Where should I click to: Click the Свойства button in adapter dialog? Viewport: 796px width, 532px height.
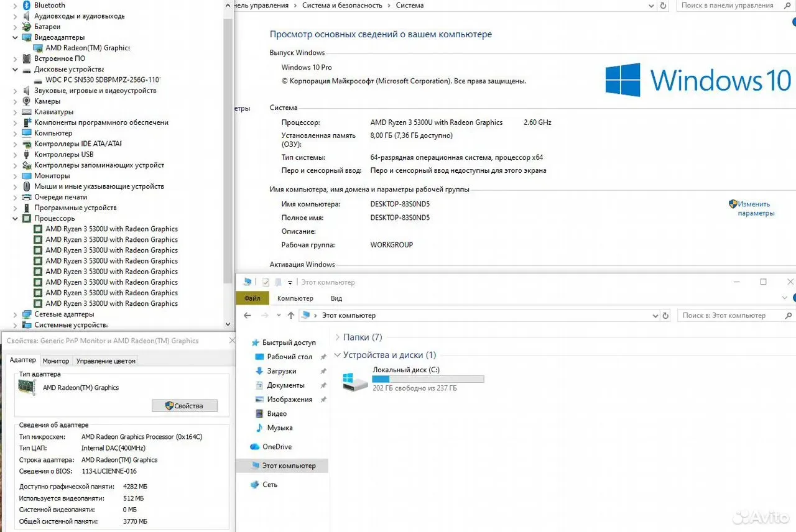coord(185,406)
